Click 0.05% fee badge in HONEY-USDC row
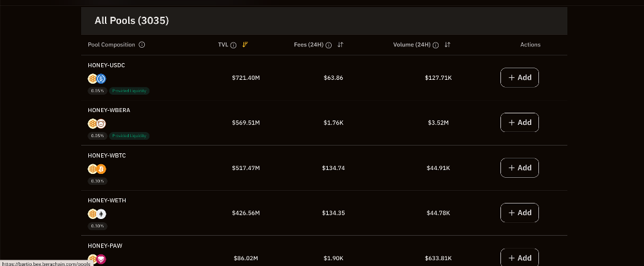This screenshot has height=266, width=644. pyautogui.click(x=97, y=91)
